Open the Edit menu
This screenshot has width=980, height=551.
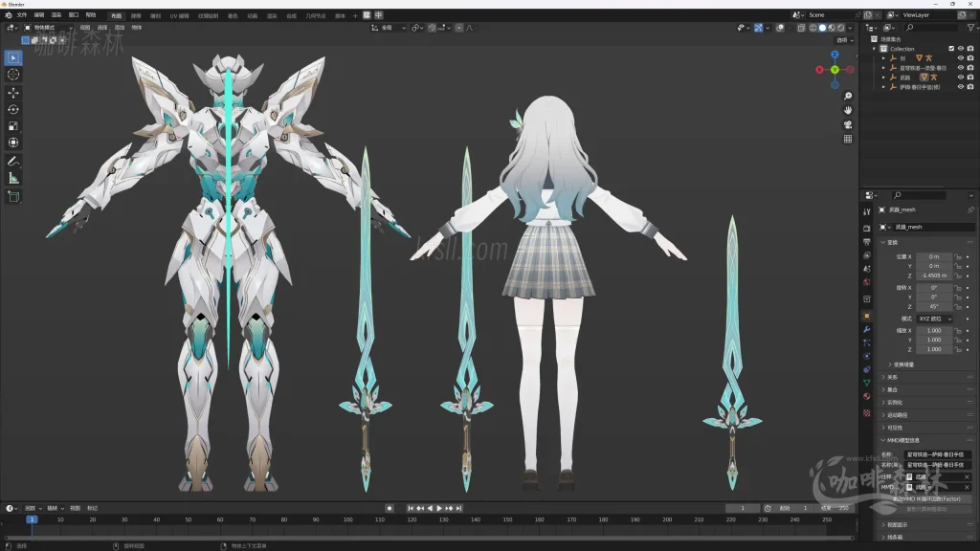click(x=38, y=15)
